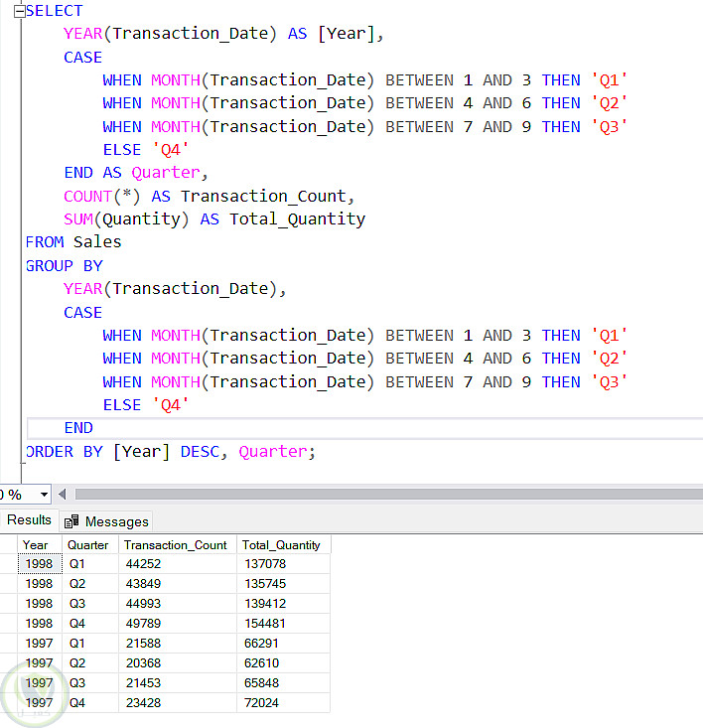Click the 21588 transaction count cell
This screenshot has width=703, height=728.
point(178,644)
